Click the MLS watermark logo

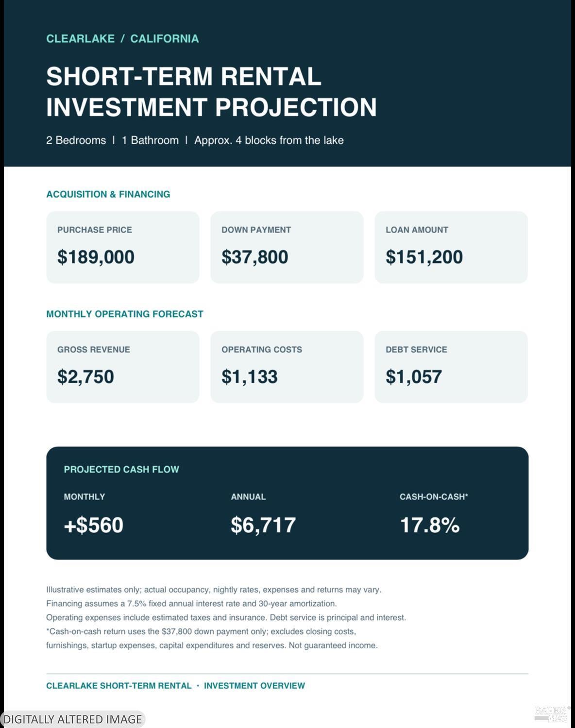[x=552, y=713]
